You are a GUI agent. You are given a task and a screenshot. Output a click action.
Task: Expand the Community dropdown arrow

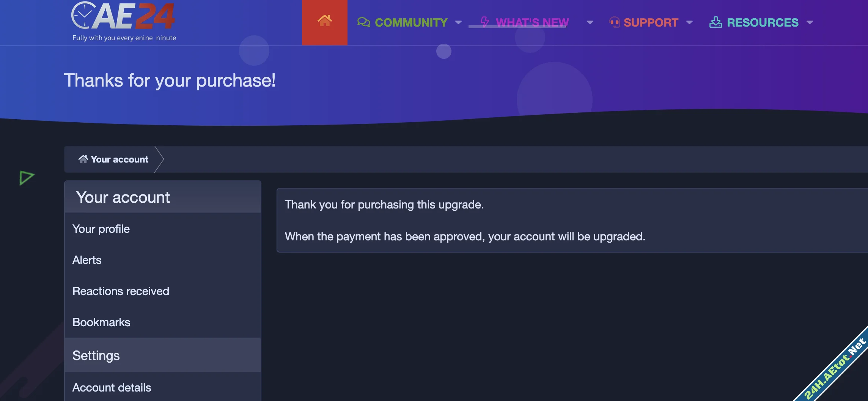[x=458, y=23]
